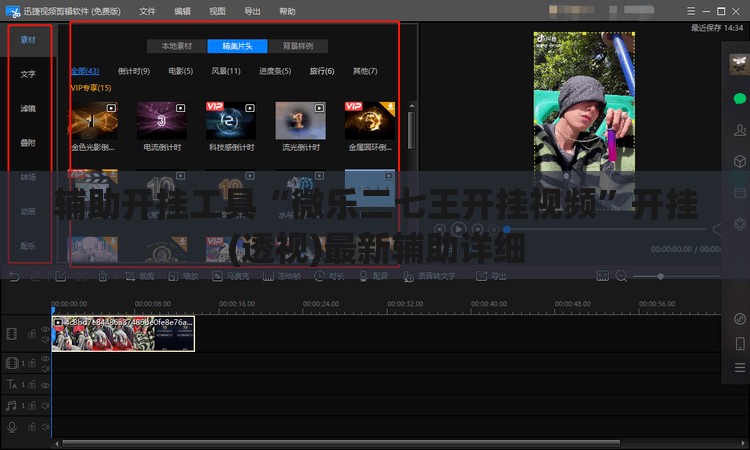
Task: Open the 时长 duration tool
Action: [x=329, y=276]
